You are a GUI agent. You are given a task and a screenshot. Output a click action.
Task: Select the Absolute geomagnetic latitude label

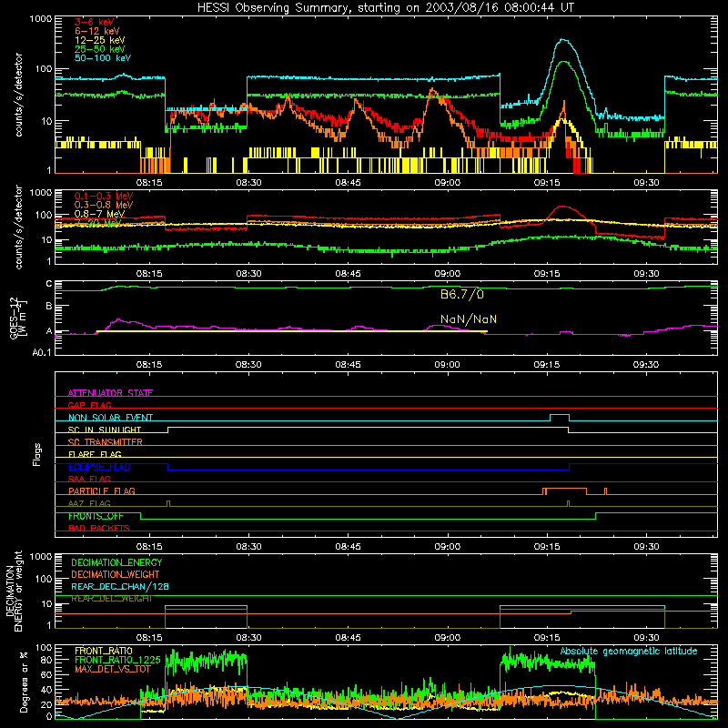629,652
